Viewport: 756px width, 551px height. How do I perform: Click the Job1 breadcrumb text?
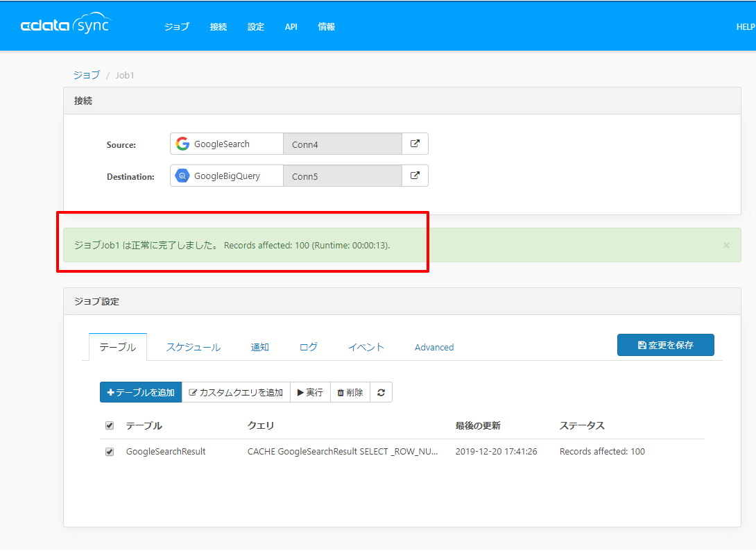pyautogui.click(x=125, y=75)
